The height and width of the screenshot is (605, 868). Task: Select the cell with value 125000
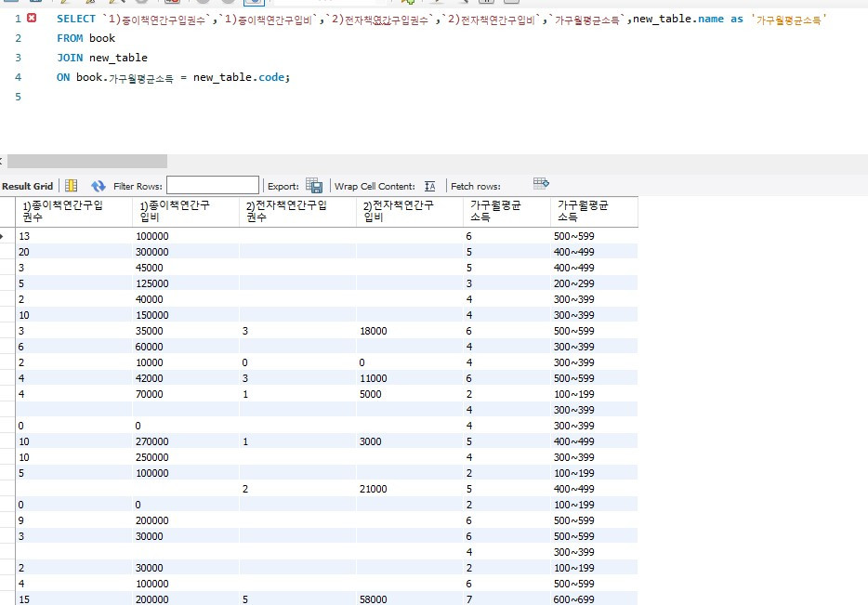pyautogui.click(x=186, y=283)
